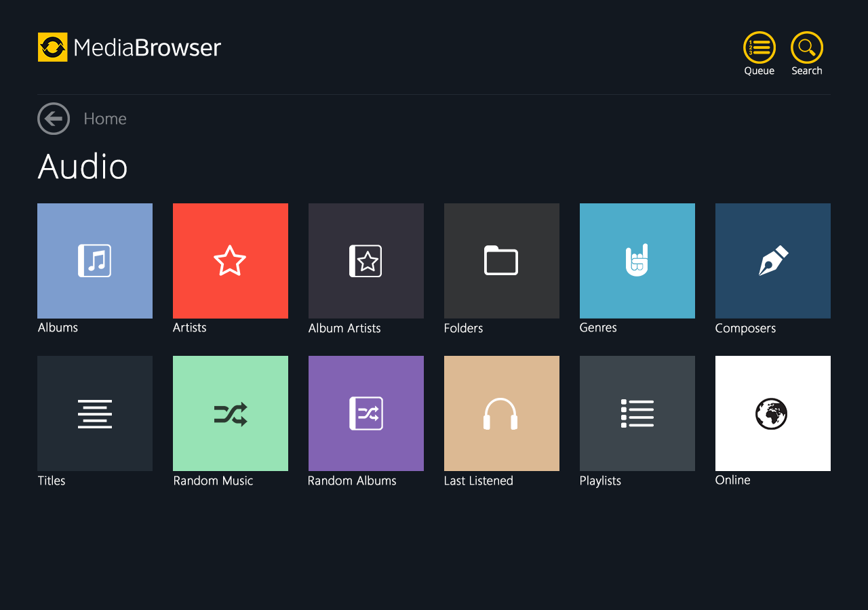
Task: Open the Playlists tile
Action: point(637,413)
